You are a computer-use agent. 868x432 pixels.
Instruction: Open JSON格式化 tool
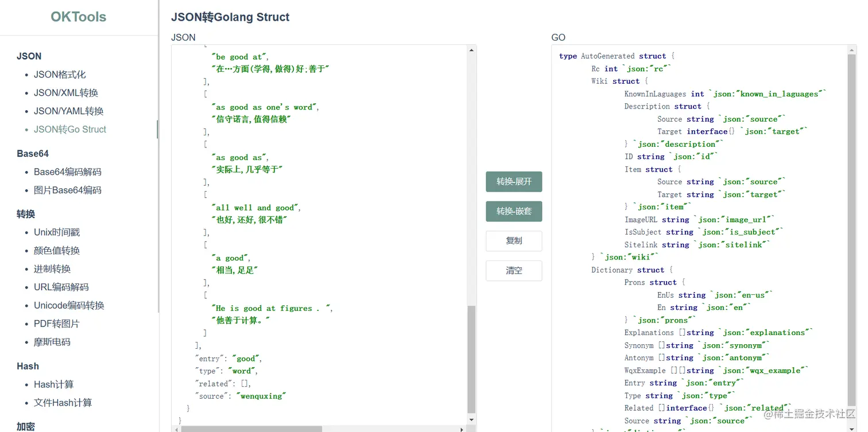[60, 75]
